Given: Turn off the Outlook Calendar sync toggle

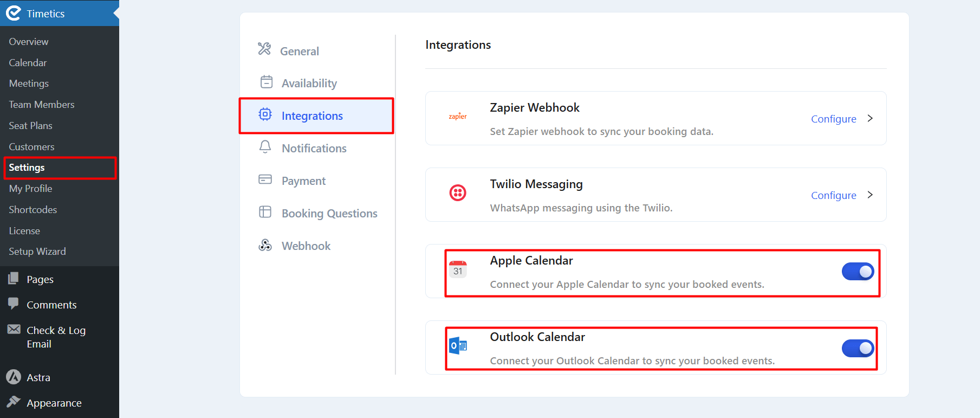Looking at the screenshot, I should (x=858, y=348).
